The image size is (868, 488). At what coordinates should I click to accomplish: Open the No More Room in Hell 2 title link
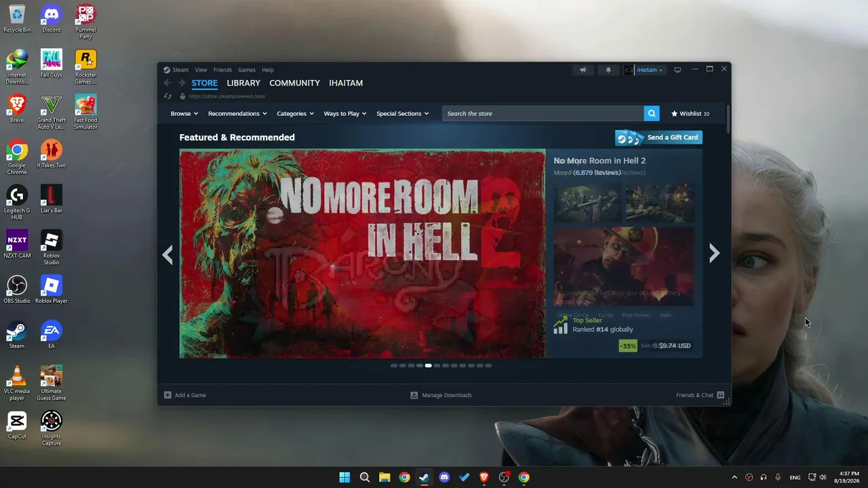click(599, 161)
